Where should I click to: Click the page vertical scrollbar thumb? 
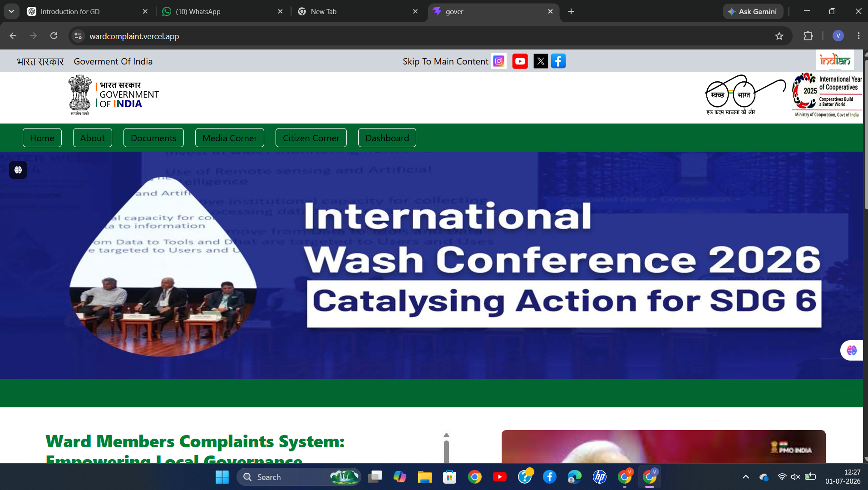click(865, 134)
